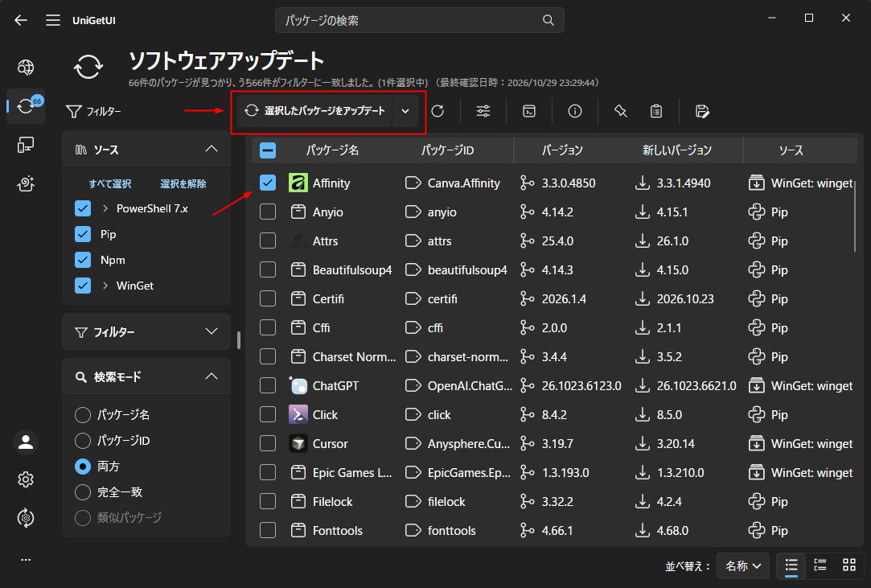Open Software Updates sidebar icon with 66 badge
The image size is (871, 588).
pos(26,105)
